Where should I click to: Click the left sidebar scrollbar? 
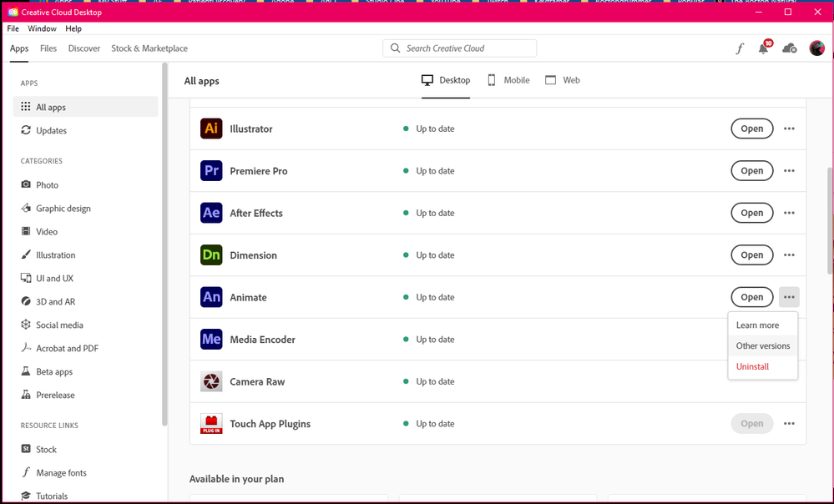point(165,244)
